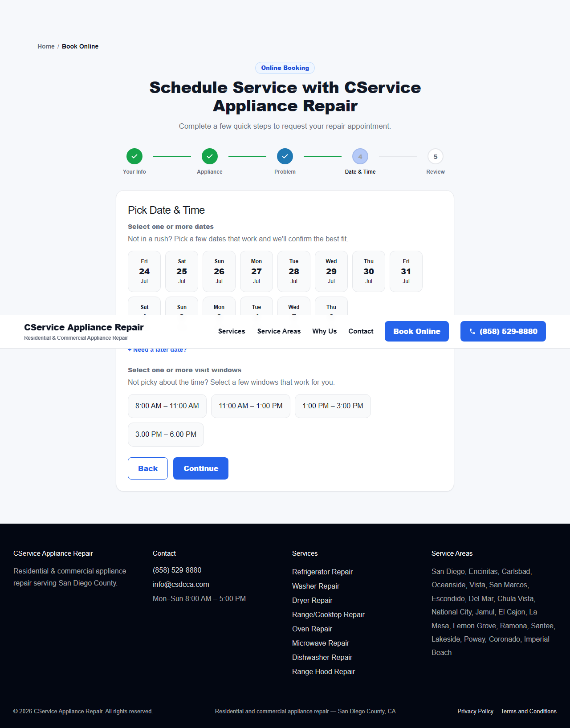Pick the Mon 27 Jul date

pos(256,271)
